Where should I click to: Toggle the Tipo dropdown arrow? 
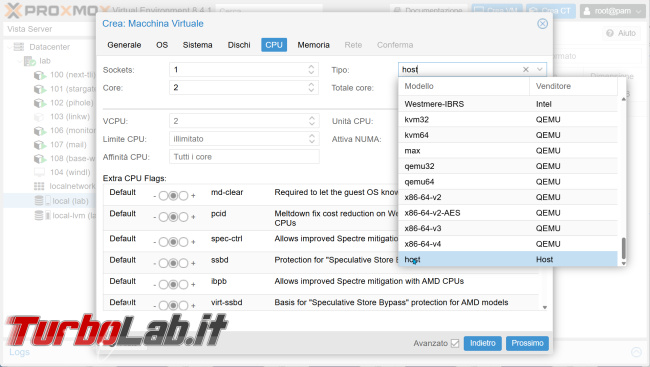pyautogui.click(x=540, y=70)
